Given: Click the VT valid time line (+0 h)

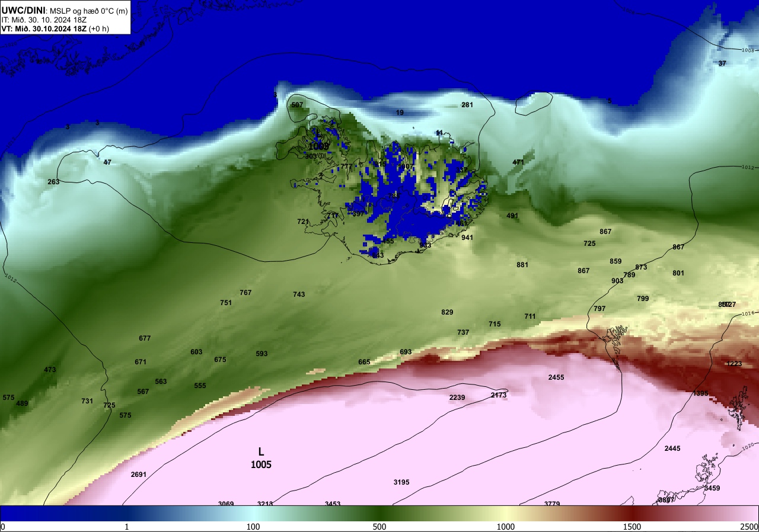Looking at the screenshot, I should pyautogui.click(x=55, y=28).
